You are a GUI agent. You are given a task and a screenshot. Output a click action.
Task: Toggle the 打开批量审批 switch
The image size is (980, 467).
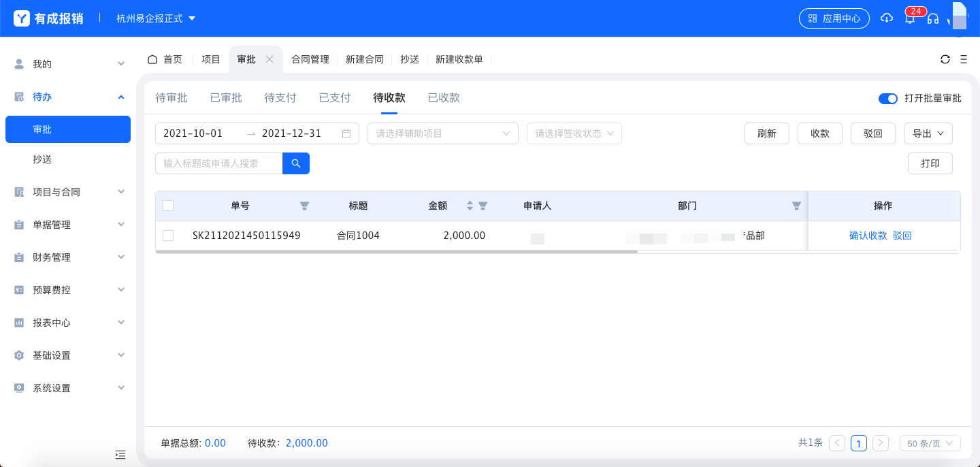click(x=888, y=99)
